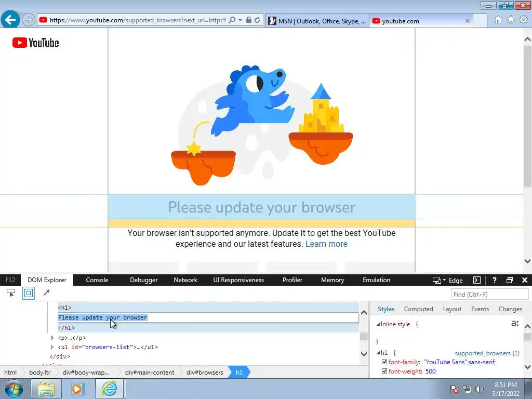This screenshot has width=532, height=399.
Task: Click the F12 label in developer tools
Action: (x=10, y=280)
